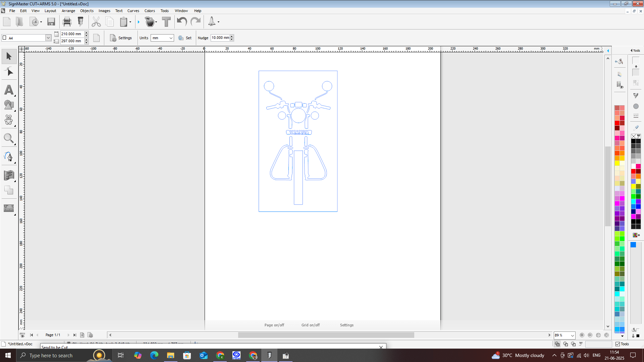Select the Zoom magnifier tool
Screen dimensions: 644x362
(9, 138)
